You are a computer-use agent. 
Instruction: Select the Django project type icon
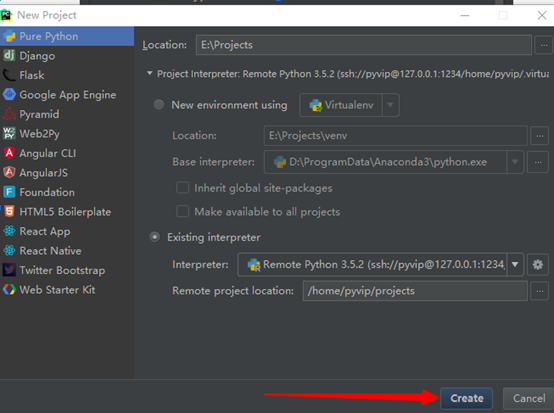pos(9,55)
